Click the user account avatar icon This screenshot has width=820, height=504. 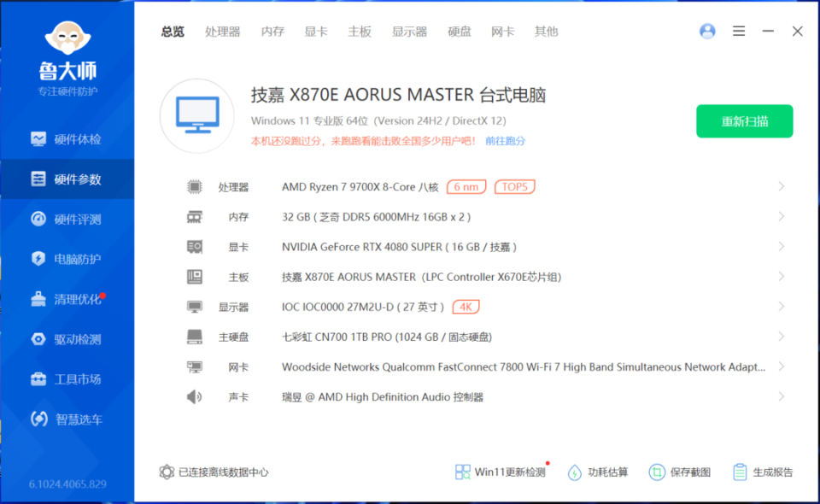(x=707, y=32)
